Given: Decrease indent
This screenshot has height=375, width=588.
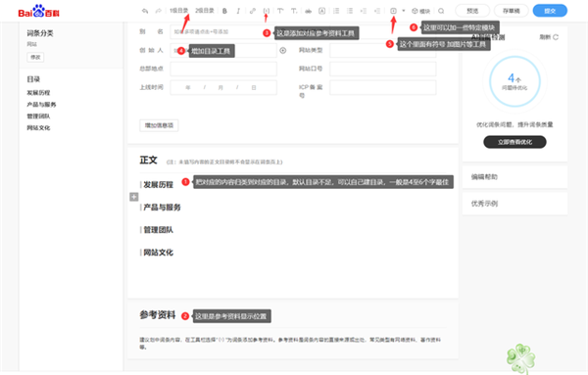Looking at the screenshot, I should (x=377, y=11).
